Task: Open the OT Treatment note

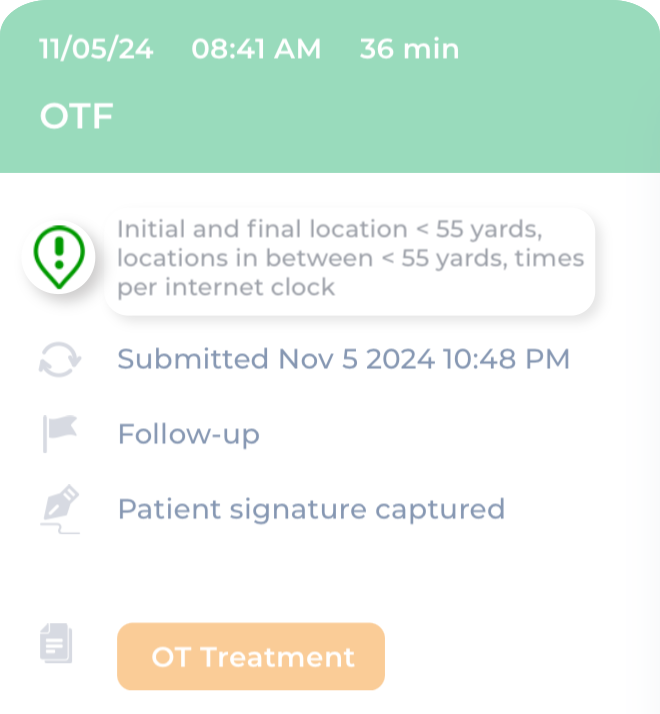Action: click(x=251, y=657)
